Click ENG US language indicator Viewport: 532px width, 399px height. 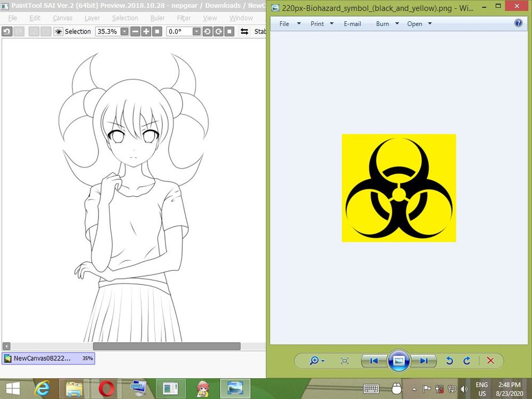pyautogui.click(x=482, y=389)
